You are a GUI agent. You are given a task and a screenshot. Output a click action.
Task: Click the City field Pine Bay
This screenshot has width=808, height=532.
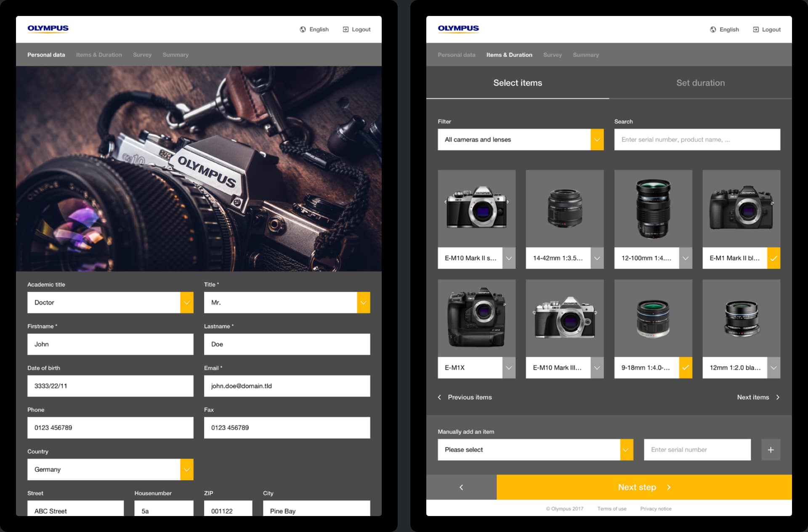(x=316, y=508)
